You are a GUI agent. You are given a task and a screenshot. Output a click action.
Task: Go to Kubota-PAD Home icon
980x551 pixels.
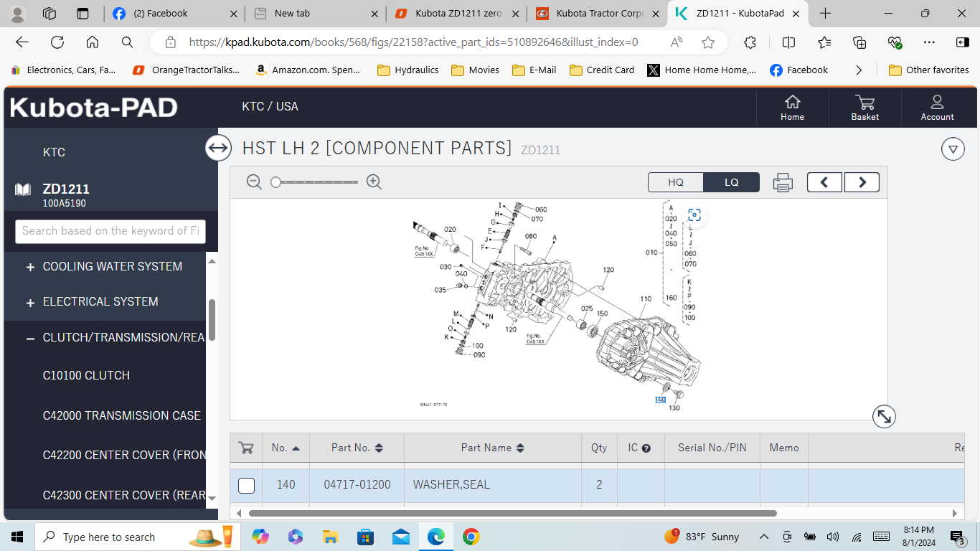pyautogui.click(x=792, y=108)
